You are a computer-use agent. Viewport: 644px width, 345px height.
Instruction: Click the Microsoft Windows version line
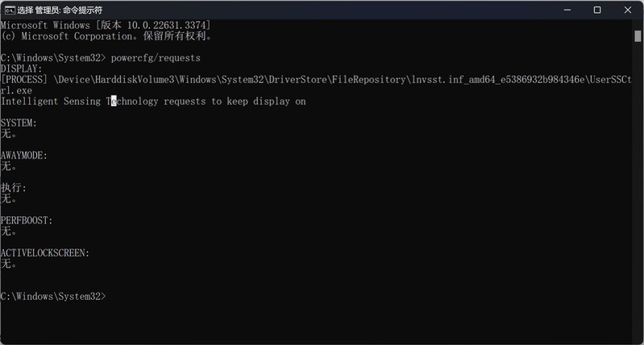click(x=106, y=25)
